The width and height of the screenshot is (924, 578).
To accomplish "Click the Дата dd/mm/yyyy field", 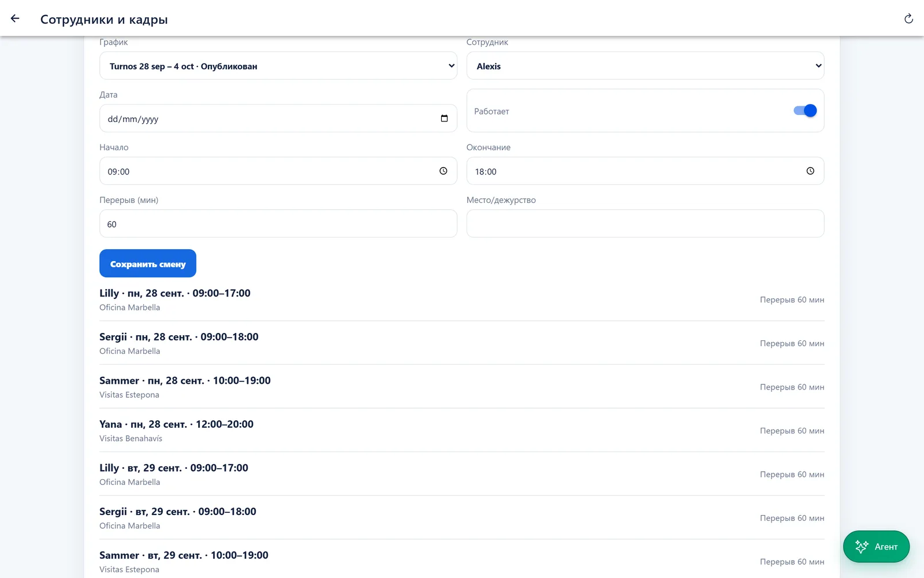I will pos(278,118).
